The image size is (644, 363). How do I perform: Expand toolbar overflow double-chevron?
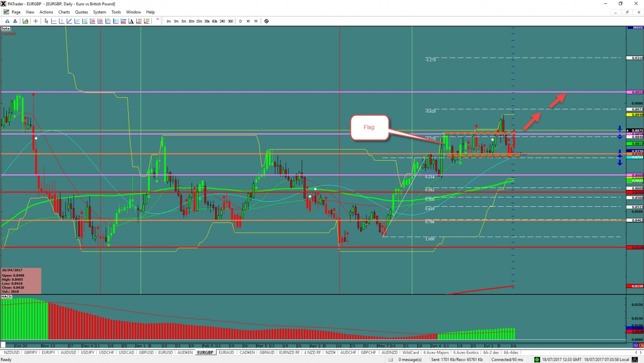[x=158, y=19]
